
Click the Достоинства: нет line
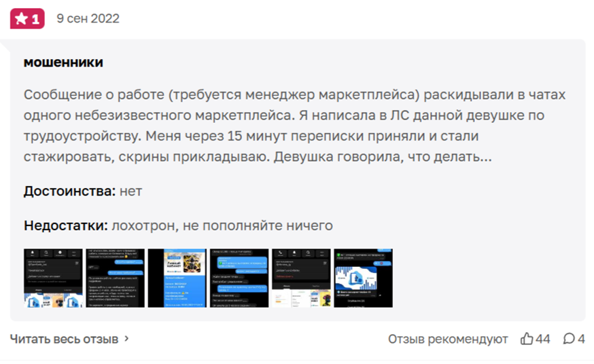tap(83, 191)
